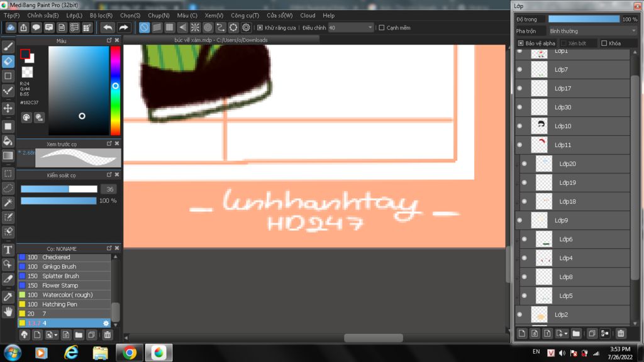Select the Hand pan tool
This screenshot has width=644, height=362.
point(8,312)
